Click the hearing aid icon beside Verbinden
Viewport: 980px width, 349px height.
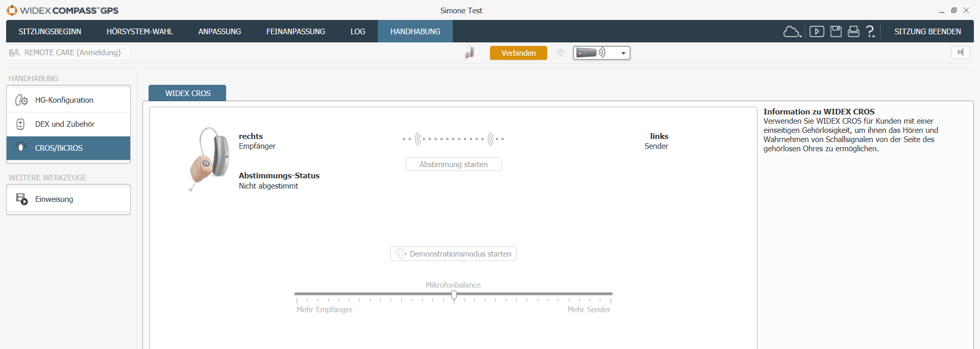pos(470,53)
